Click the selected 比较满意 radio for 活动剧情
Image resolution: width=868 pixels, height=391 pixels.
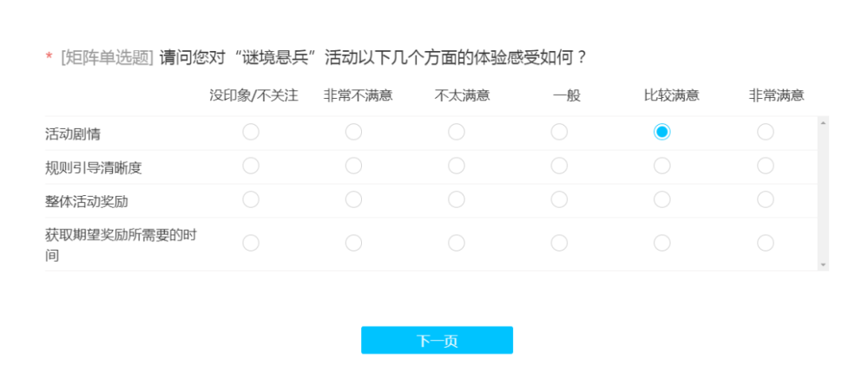coord(662,132)
